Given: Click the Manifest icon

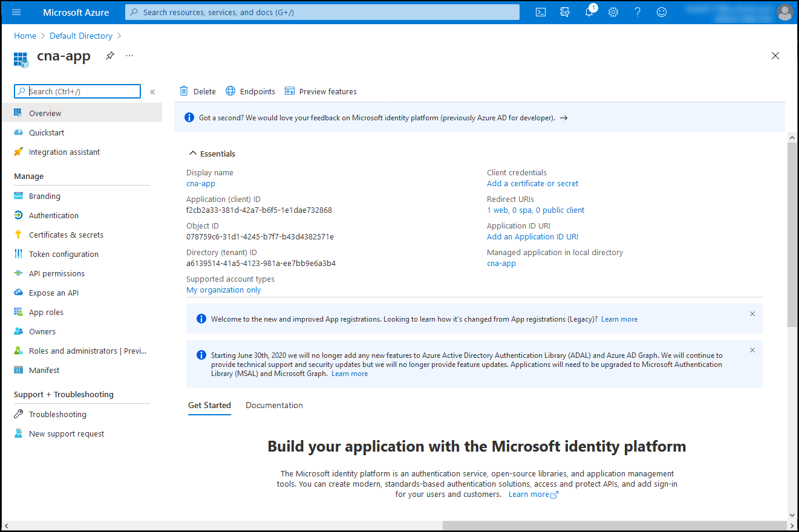Looking at the screenshot, I should point(18,370).
